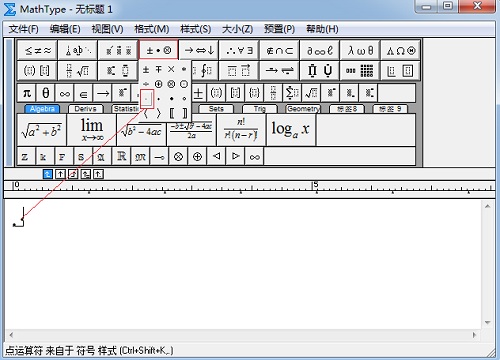
Task: Open the fence templates palette
Action: click(x=37, y=70)
